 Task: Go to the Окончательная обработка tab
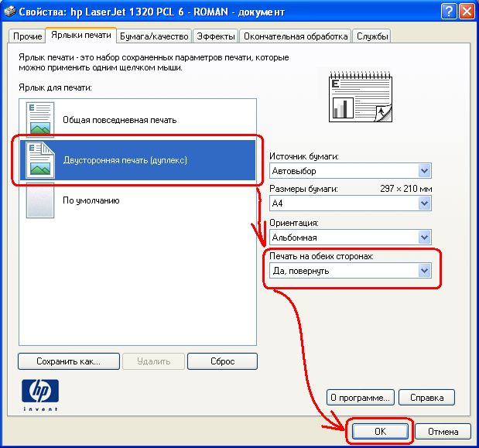[x=296, y=36]
